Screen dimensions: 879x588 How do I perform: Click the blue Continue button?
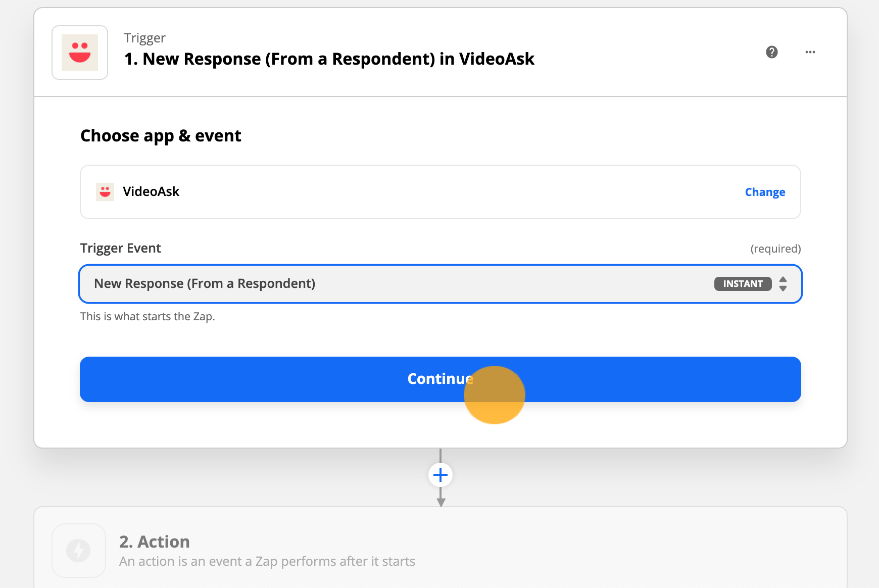[441, 379]
